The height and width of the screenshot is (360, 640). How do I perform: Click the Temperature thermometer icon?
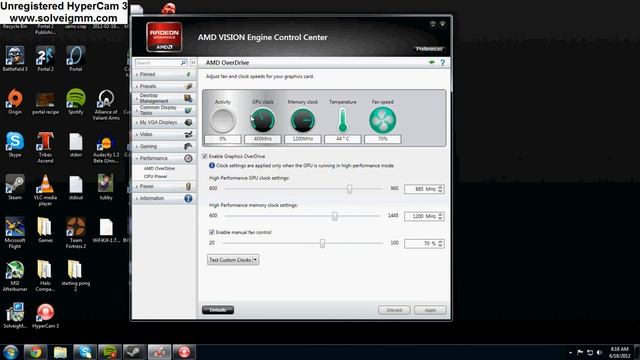point(342,120)
